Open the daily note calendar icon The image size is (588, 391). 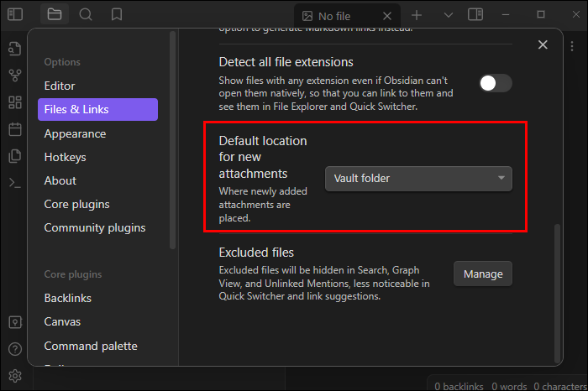point(14,129)
